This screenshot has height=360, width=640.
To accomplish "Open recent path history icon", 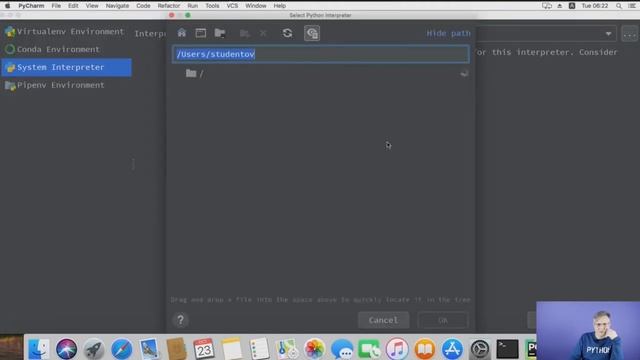I will (x=464, y=73).
